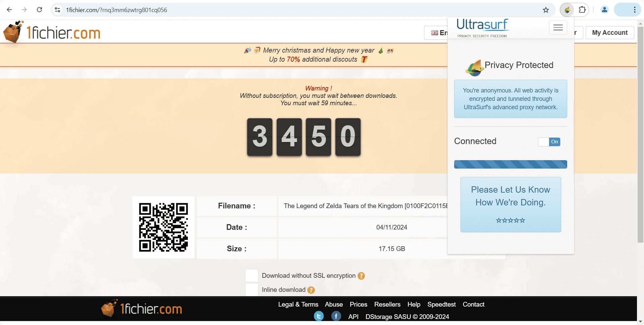Click the 1fichier.com header logo
644x325 pixels.
coord(52,32)
